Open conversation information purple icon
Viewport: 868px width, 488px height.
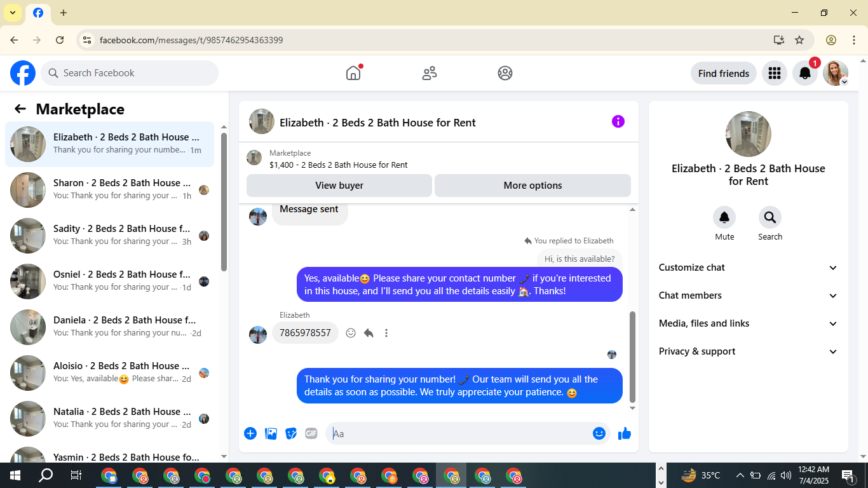click(618, 121)
